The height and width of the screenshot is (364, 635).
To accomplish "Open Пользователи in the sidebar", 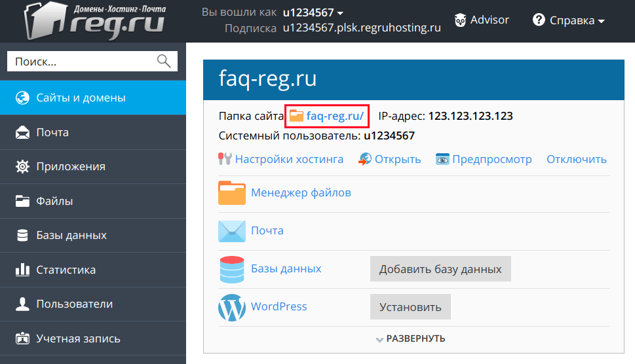I will (93, 304).
